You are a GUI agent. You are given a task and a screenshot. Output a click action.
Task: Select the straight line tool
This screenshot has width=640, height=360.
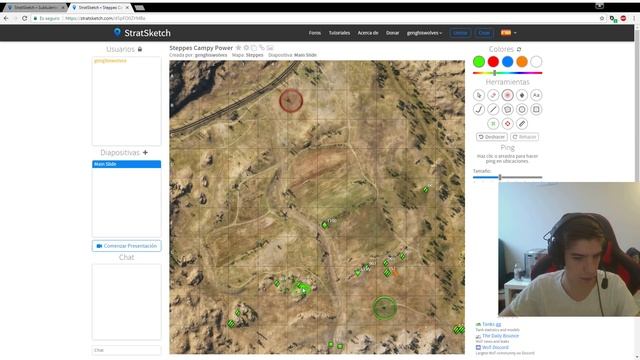coord(493,109)
